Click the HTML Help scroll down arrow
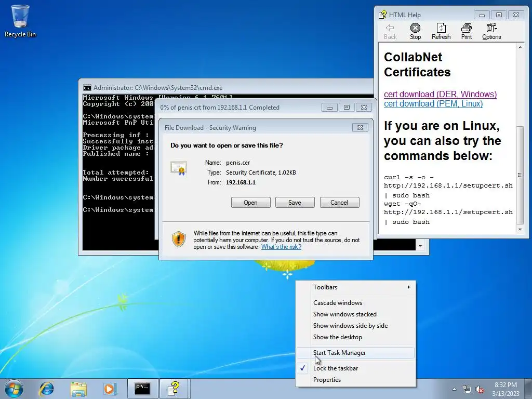This screenshot has height=399, width=532. pos(520,230)
